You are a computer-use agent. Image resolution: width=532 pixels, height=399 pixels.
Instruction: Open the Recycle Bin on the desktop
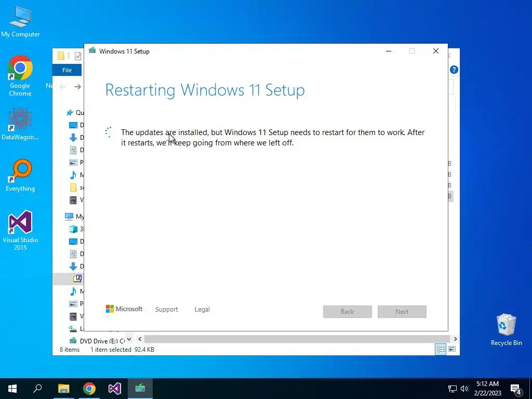pyautogui.click(x=506, y=330)
